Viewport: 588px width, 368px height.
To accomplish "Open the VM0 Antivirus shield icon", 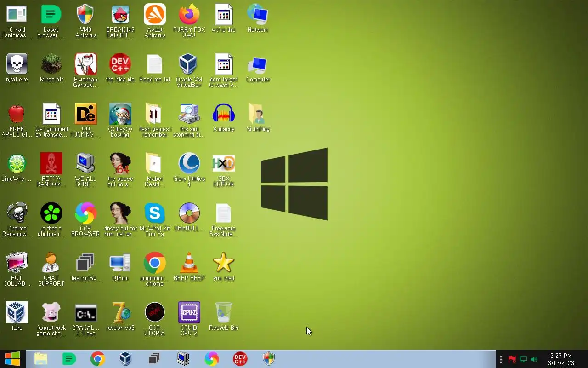I will [x=85, y=15].
